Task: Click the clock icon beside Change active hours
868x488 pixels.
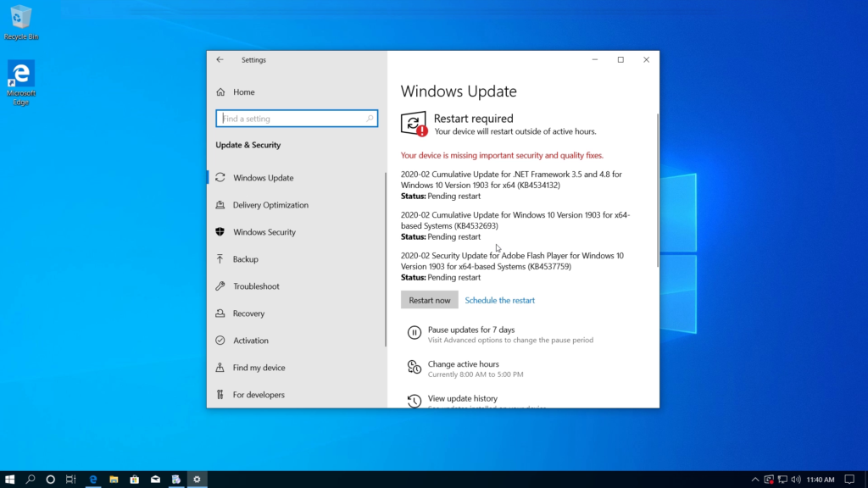Action: pyautogui.click(x=414, y=367)
